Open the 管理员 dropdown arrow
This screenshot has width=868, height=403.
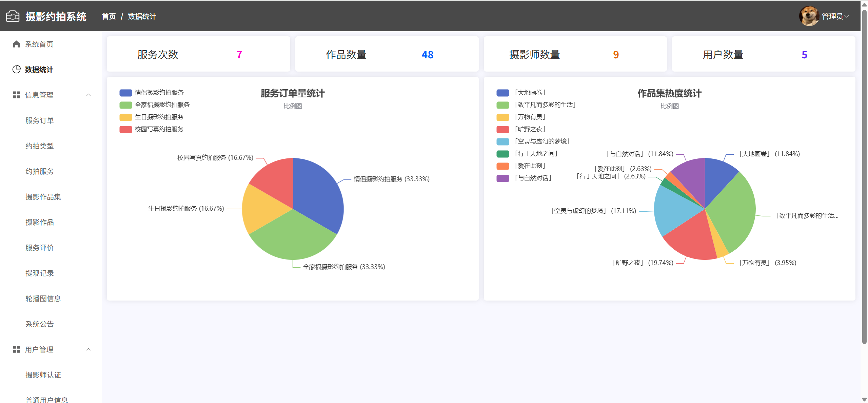(847, 16)
